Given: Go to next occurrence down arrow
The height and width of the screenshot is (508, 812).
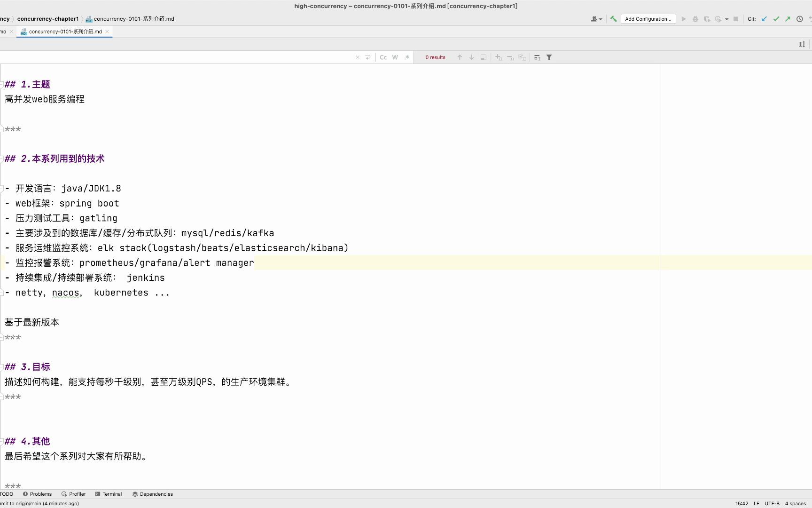Looking at the screenshot, I should tap(471, 57).
